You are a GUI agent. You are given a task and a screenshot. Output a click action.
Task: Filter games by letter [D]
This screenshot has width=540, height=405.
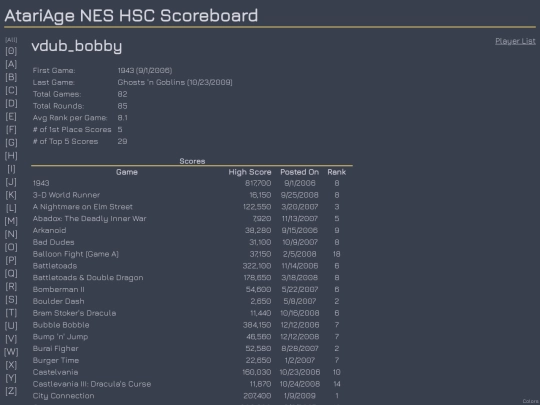[11, 103]
